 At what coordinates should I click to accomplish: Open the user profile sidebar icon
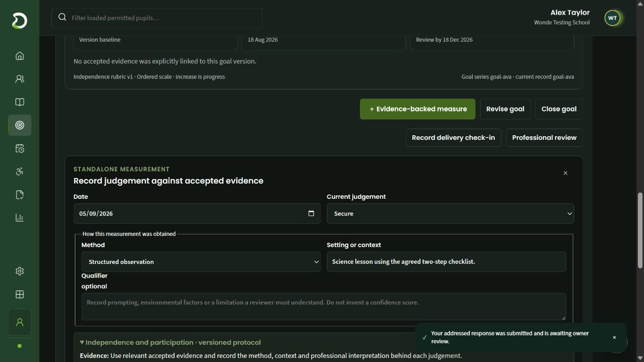[19, 322]
